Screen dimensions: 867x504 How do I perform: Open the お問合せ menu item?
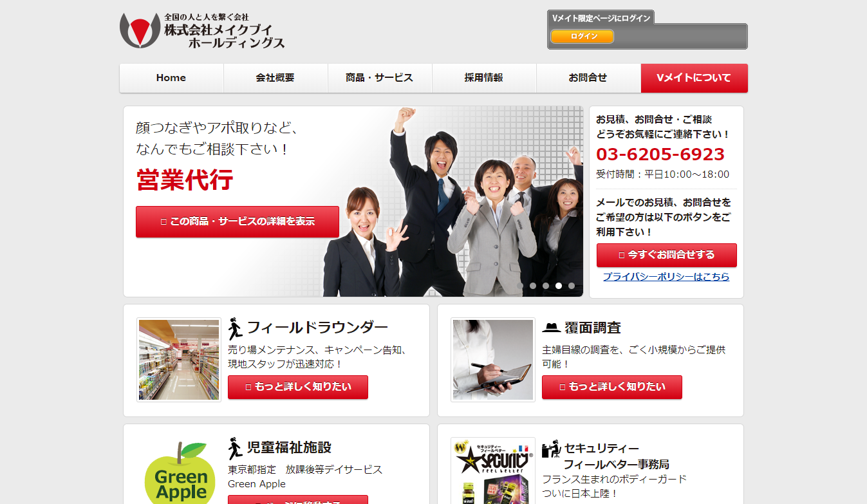[x=588, y=78]
